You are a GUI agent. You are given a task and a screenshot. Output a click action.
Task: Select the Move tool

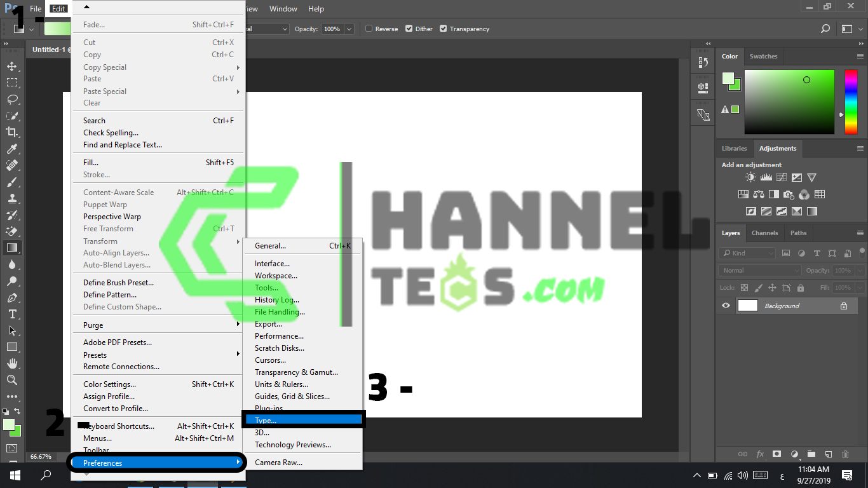12,66
